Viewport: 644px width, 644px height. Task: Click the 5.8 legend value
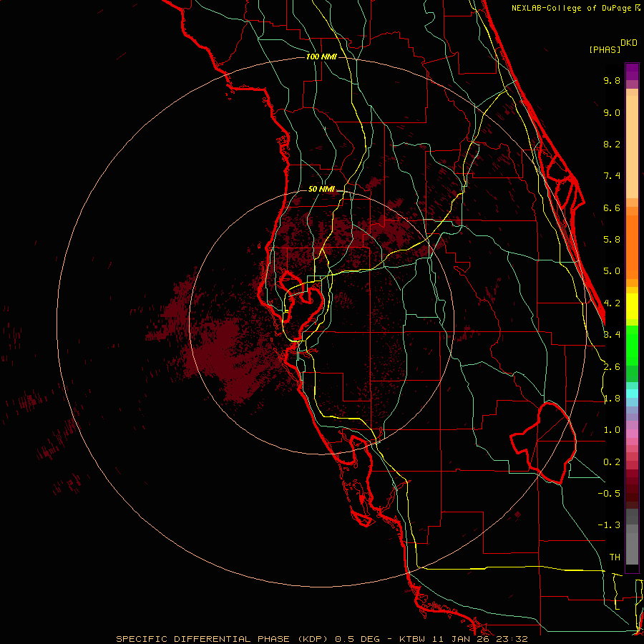click(612, 240)
